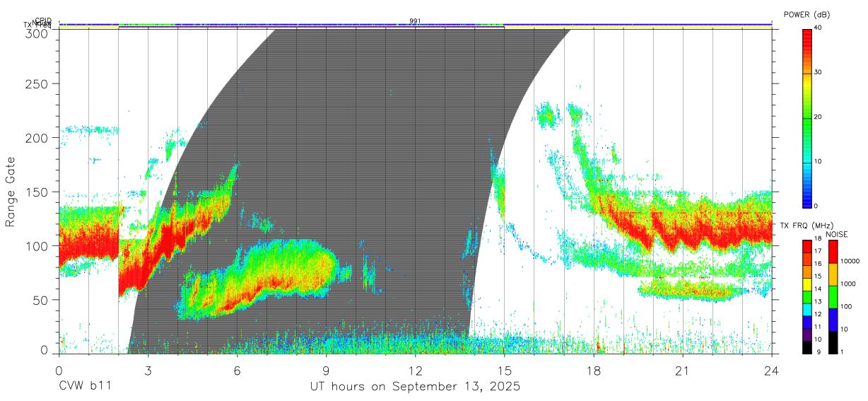
Task: Click the 20 label on power colorbar
Action: (x=818, y=117)
